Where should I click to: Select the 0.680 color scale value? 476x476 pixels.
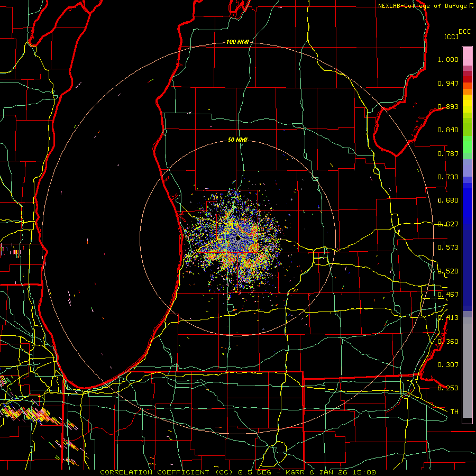(x=448, y=200)
